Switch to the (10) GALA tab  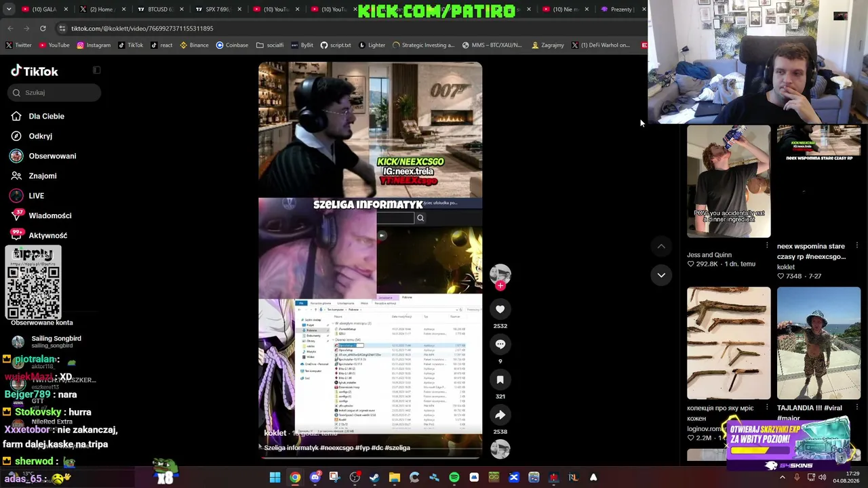45,9
